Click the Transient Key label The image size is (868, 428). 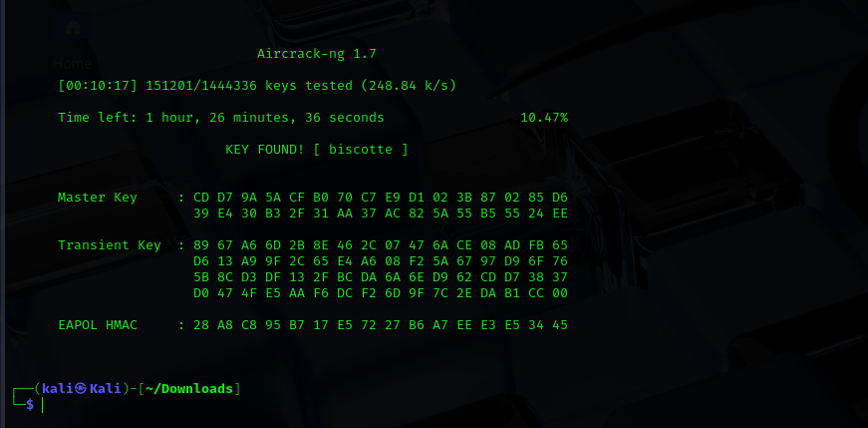110,245
